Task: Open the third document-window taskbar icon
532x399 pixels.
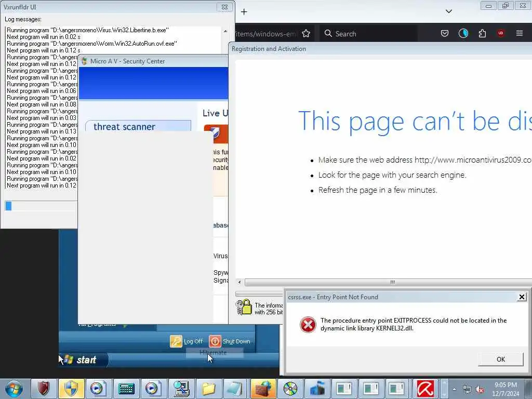Action: (396, 389)
